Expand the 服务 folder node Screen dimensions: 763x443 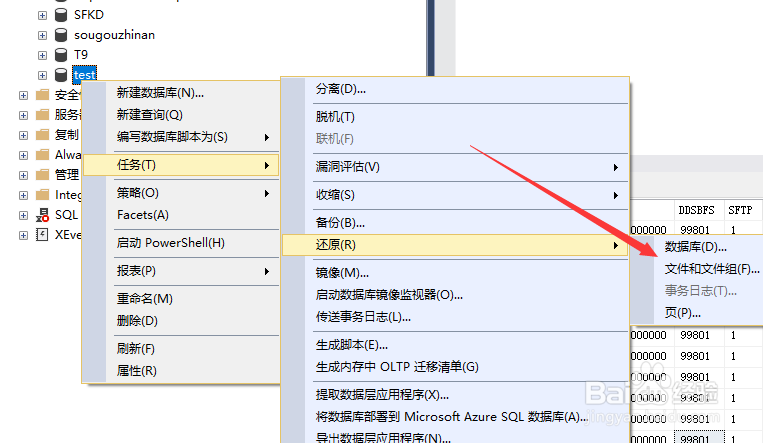coord(23,115)
